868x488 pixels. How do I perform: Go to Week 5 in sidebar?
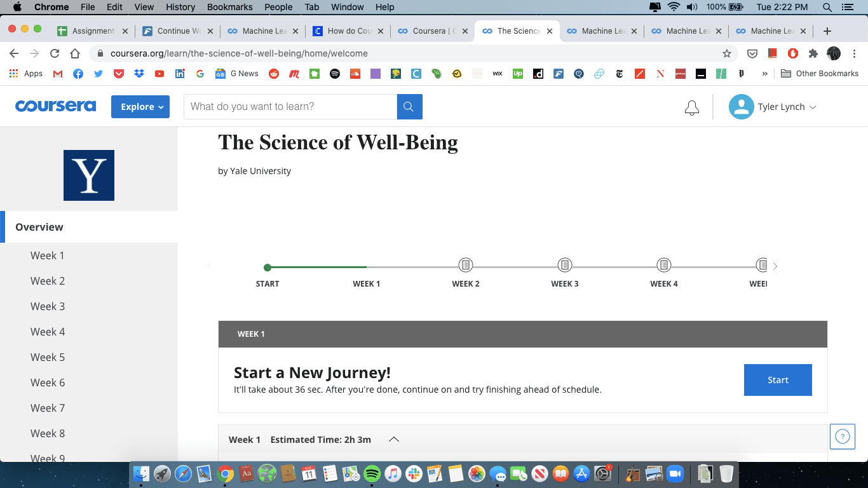[48, 357]
